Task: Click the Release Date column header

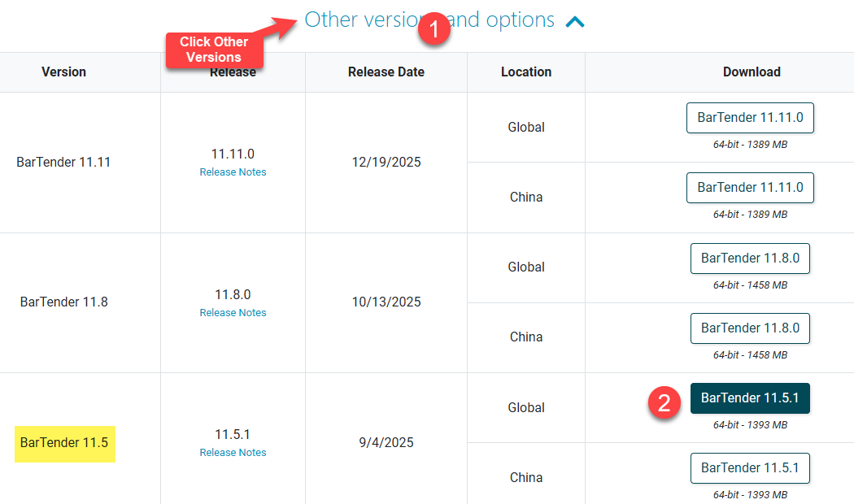Action: (386, 72)
